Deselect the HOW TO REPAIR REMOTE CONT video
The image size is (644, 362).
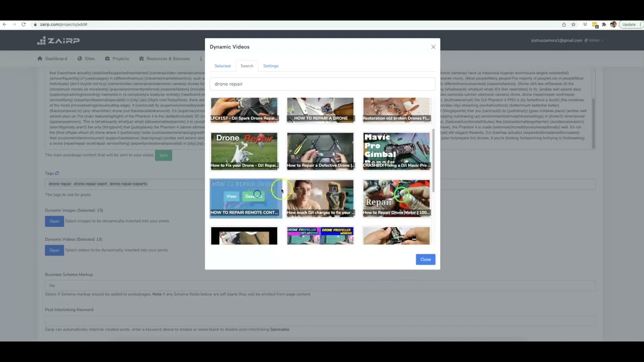click(x=253, y=196)
